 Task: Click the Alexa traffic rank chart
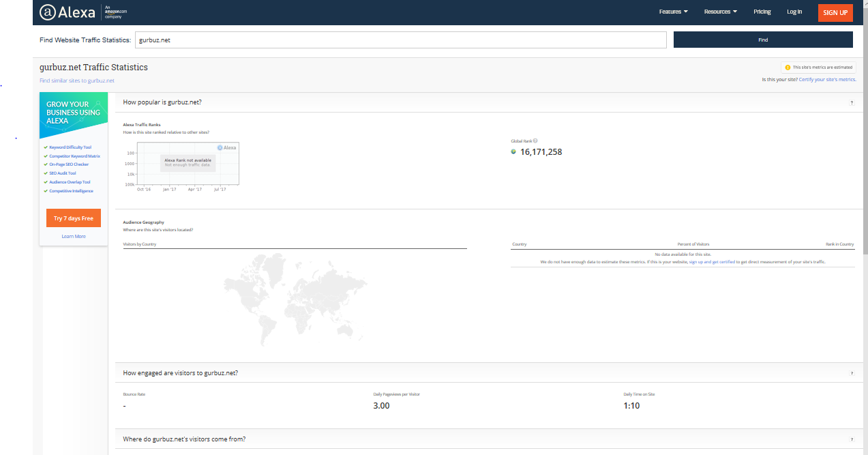tap(181, 167)
